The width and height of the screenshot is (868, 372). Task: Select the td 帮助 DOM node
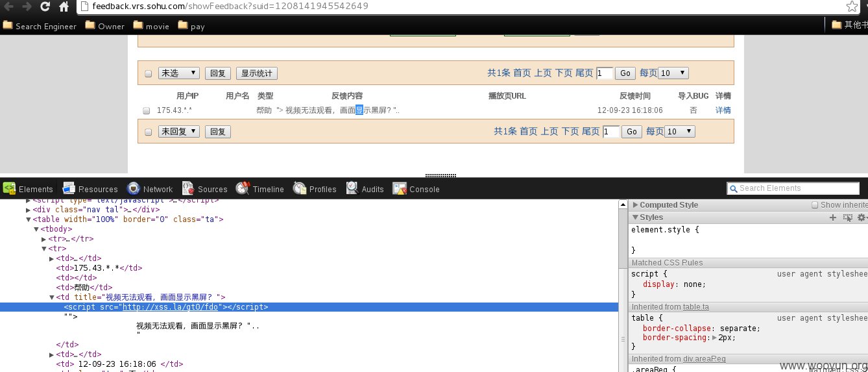coord(84,288)
